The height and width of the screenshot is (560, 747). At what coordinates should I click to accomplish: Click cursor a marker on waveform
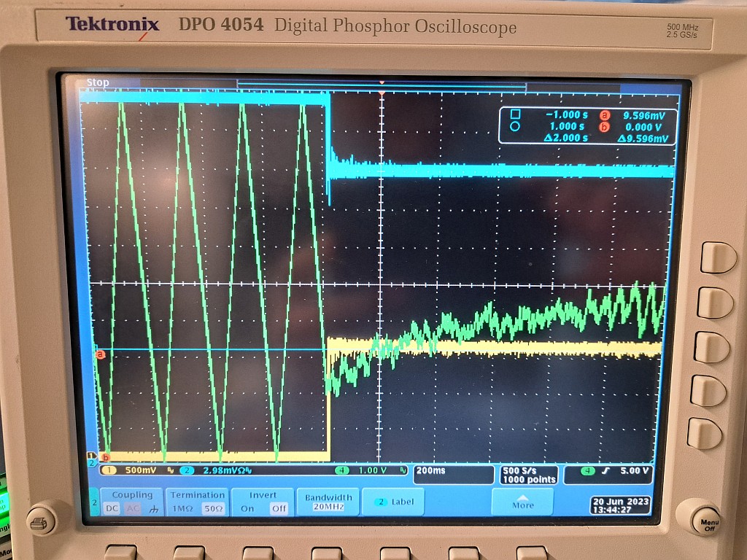[x=101, y=354]
